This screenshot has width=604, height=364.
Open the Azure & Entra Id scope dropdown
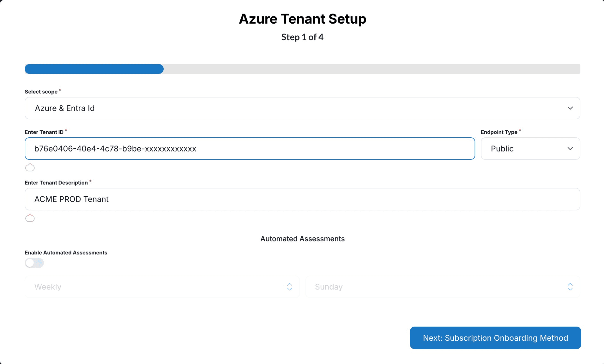302,108
